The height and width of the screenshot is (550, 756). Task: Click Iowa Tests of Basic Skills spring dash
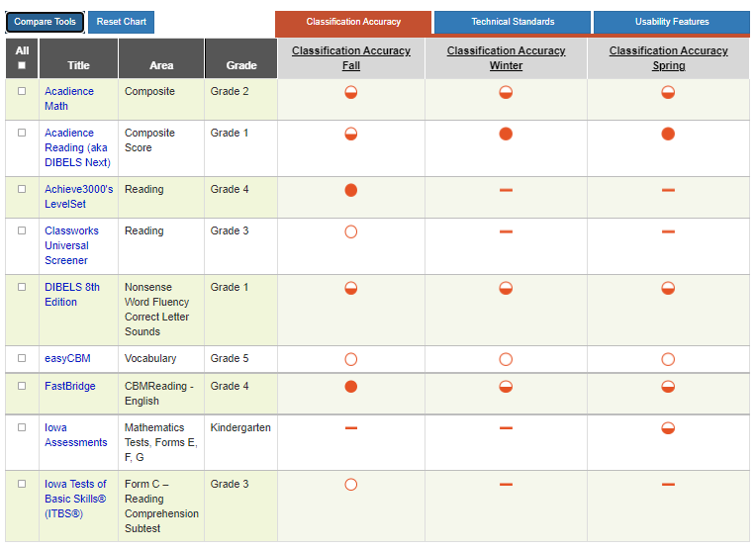tap(668, 484)
